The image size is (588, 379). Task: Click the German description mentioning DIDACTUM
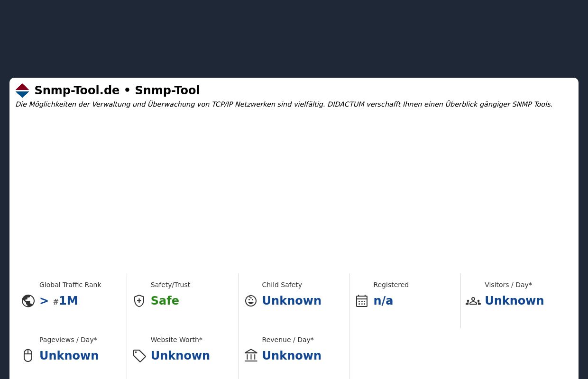(x=284, y=104)
